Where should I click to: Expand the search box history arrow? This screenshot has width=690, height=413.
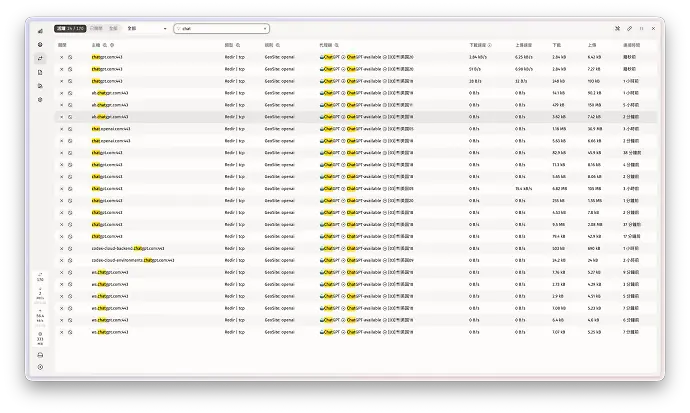click(265, 29)
